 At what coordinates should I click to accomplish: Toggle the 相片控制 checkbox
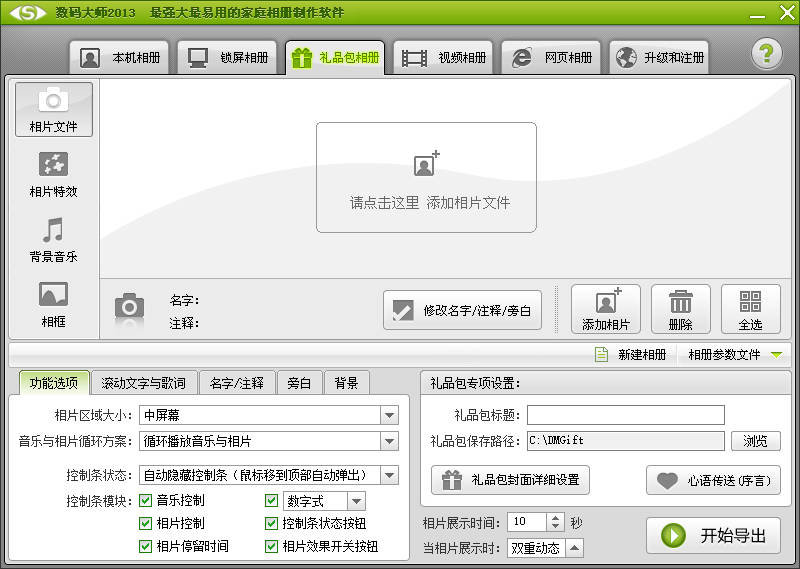[x=145, y=523]
